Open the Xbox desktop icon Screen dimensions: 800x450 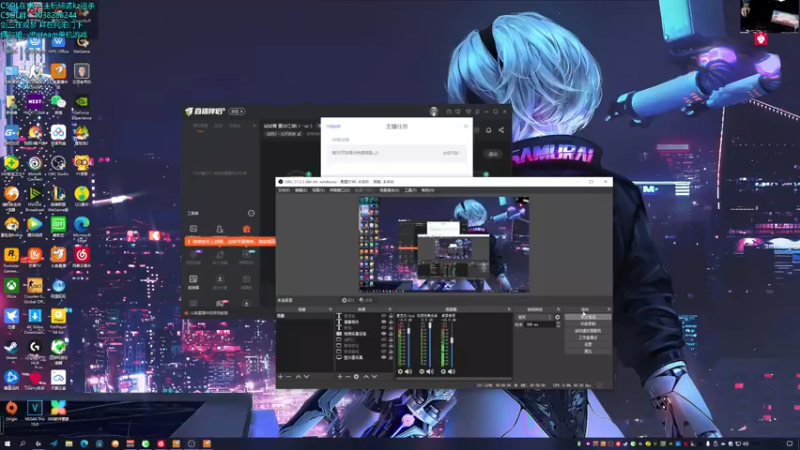(x=11, y=289)
